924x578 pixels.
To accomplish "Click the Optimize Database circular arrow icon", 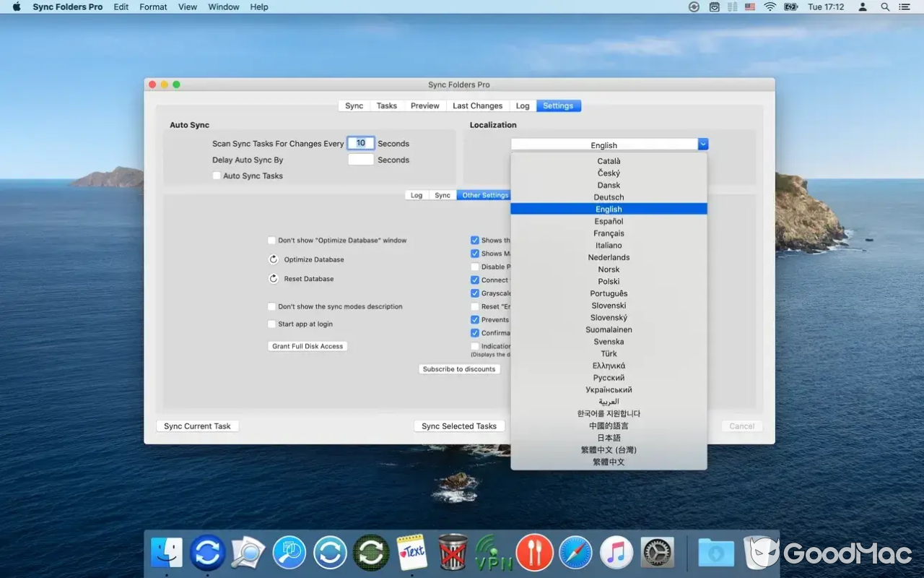I will (274, 259).
